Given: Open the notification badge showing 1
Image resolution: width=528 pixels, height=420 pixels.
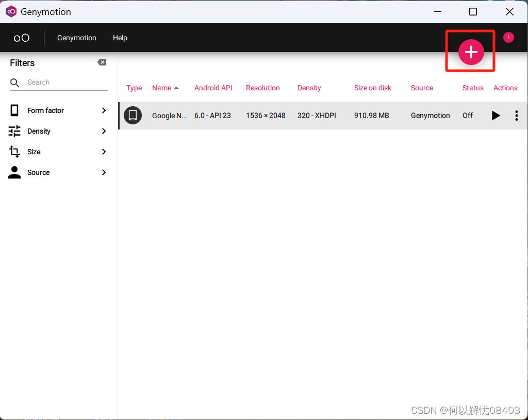Looking at the screenshot, I should click(508, 38).
